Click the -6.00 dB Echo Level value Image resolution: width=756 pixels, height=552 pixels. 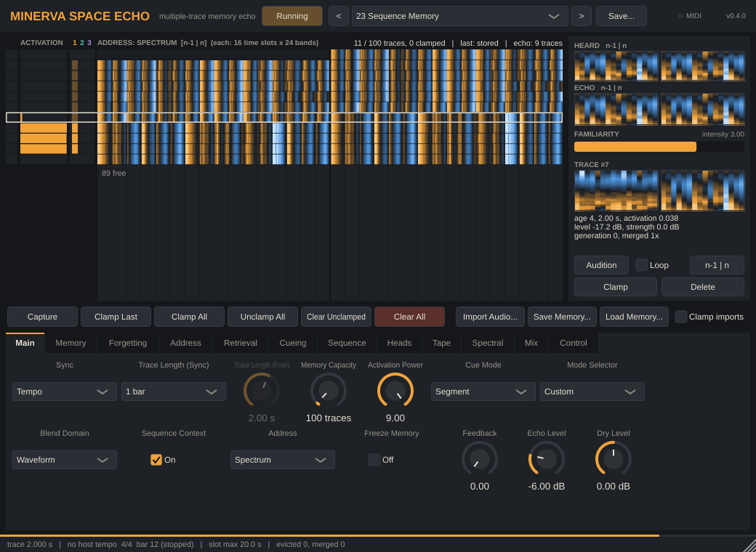pos(546,486)
